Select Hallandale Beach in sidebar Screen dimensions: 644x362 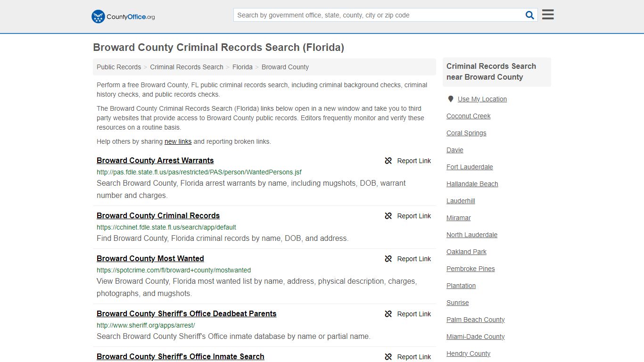click(472, 184)
